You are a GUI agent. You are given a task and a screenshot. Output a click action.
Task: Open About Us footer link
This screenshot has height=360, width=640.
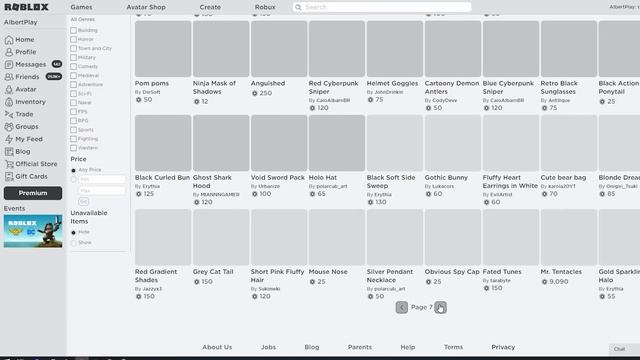tap(217, 347)
